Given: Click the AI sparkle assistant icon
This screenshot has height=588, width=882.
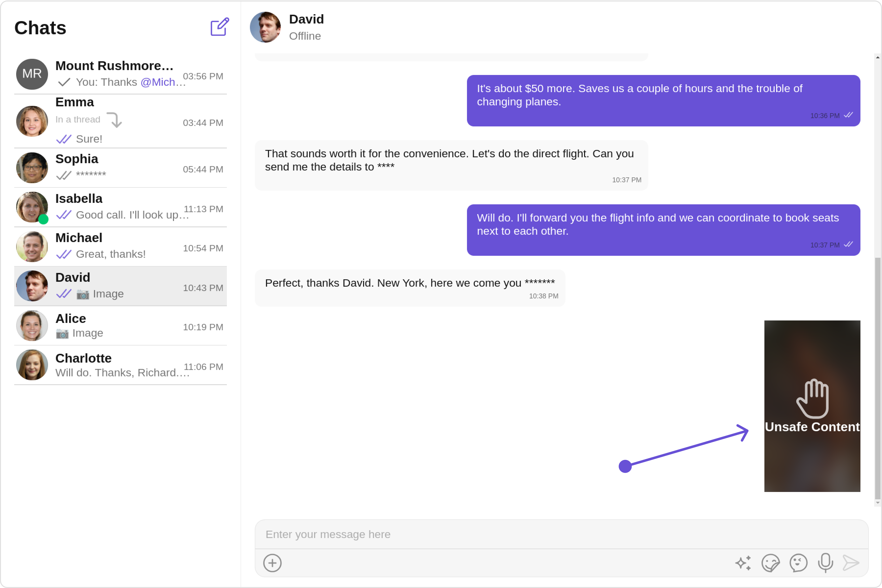Looking at the screenshot, I should point(743,563).
